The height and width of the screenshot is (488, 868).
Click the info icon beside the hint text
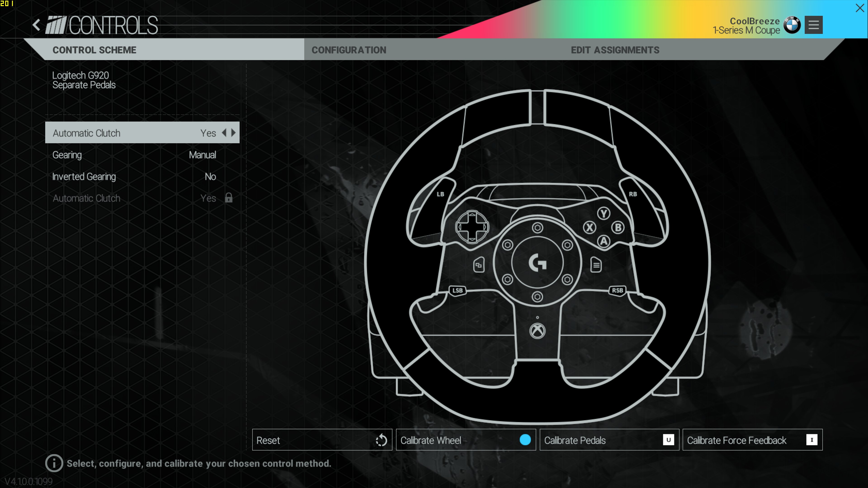click(54, 463)
